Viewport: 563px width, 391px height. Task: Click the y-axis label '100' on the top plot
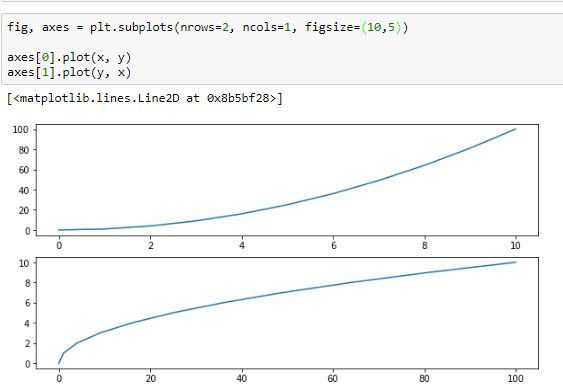[20, 130]
